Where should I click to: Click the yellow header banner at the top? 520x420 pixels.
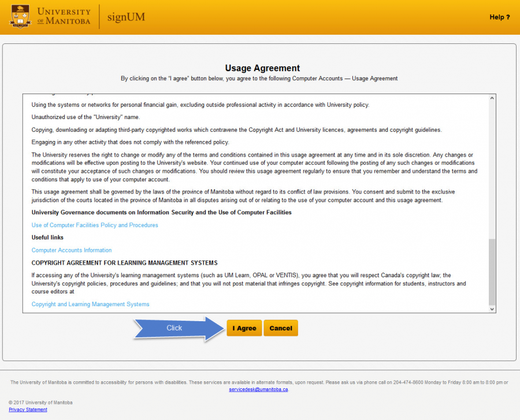(318, 17)
